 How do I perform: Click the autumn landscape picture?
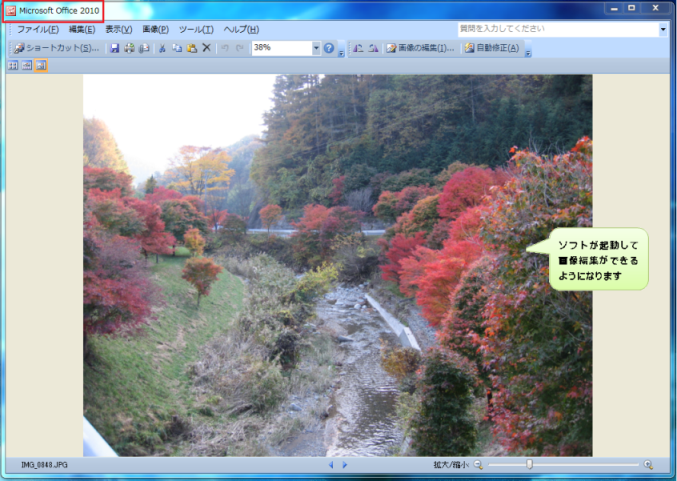[x=337, y=266]
